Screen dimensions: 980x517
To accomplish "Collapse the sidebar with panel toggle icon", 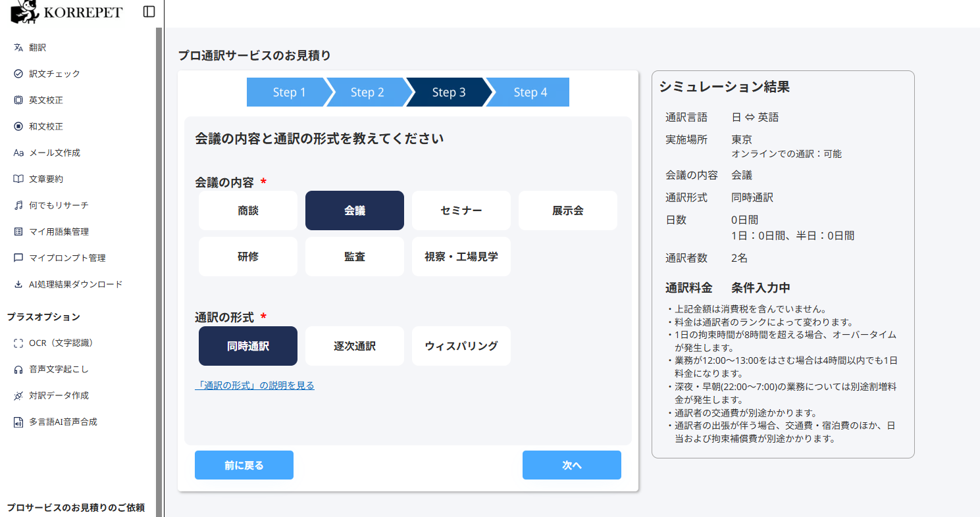I will 149,12.
